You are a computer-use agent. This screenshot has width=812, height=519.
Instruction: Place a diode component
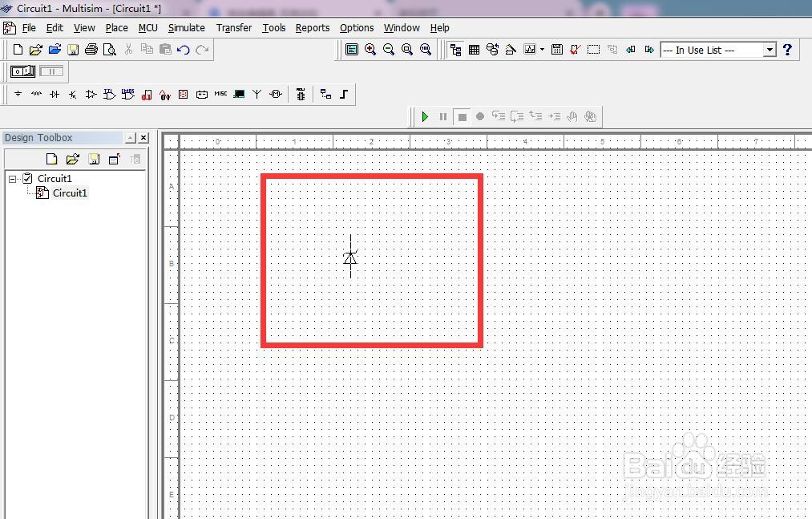click(55, 94)
